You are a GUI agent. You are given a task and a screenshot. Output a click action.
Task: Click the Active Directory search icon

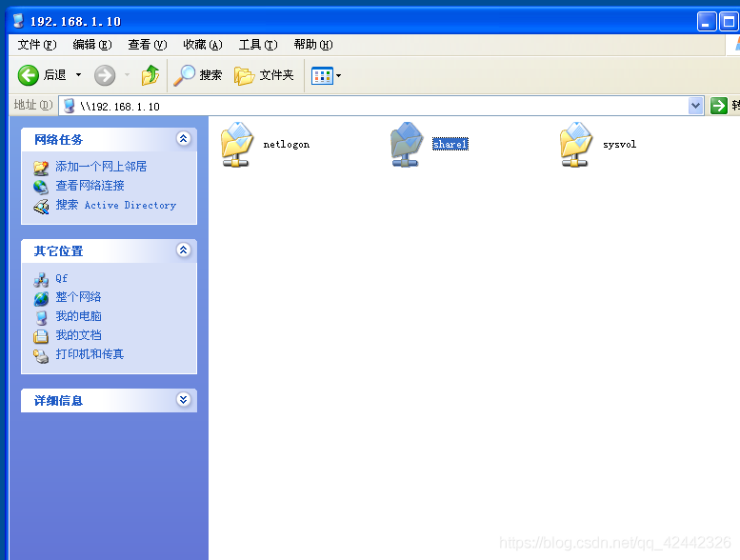tap(41, 207)
